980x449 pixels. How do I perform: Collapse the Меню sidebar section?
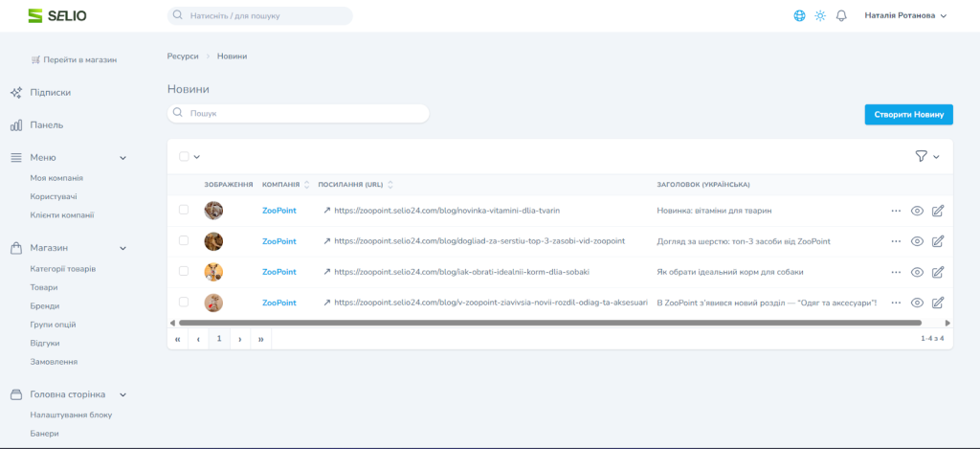click(122, 157)
